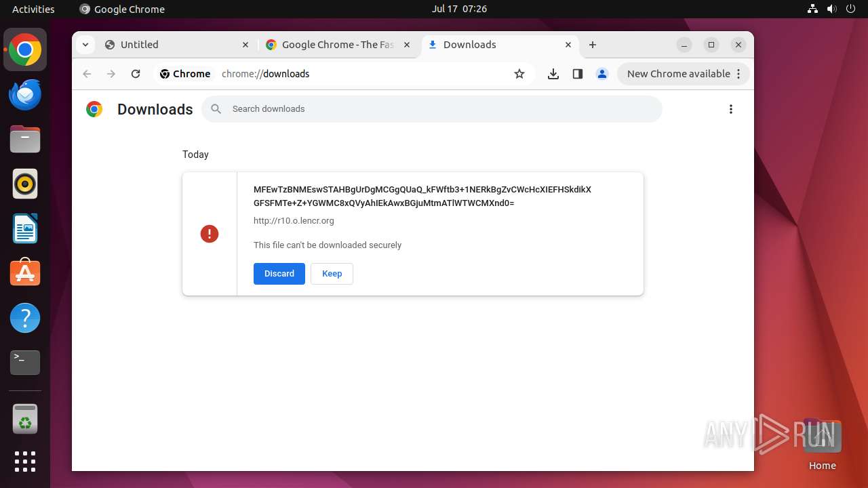Screen dimensions: 868x488
Task: Switch to the Untitled tab
Action: 177,45
